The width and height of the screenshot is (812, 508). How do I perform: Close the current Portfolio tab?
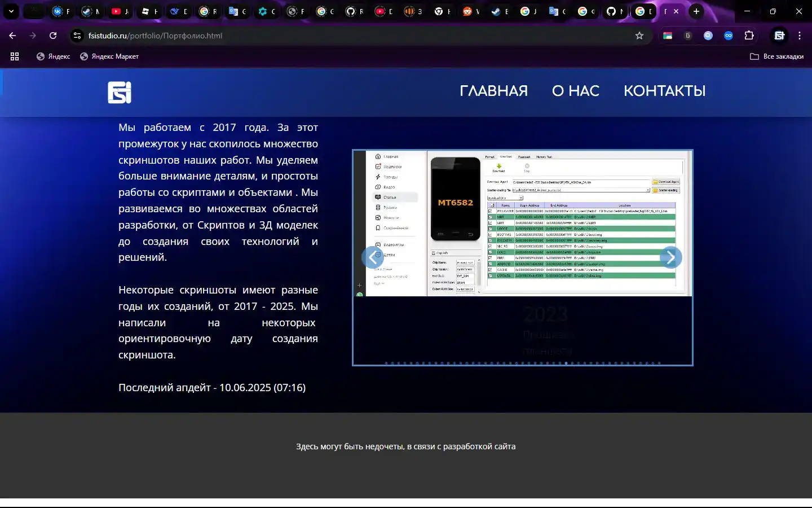pos(676,11)
